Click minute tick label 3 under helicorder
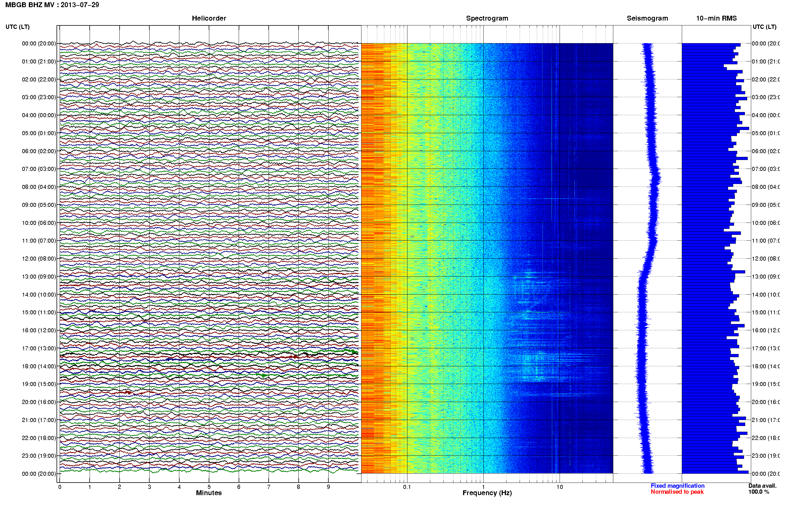Image resolution: width=812 pixels, height=508 pixels. tap(149, 487)
